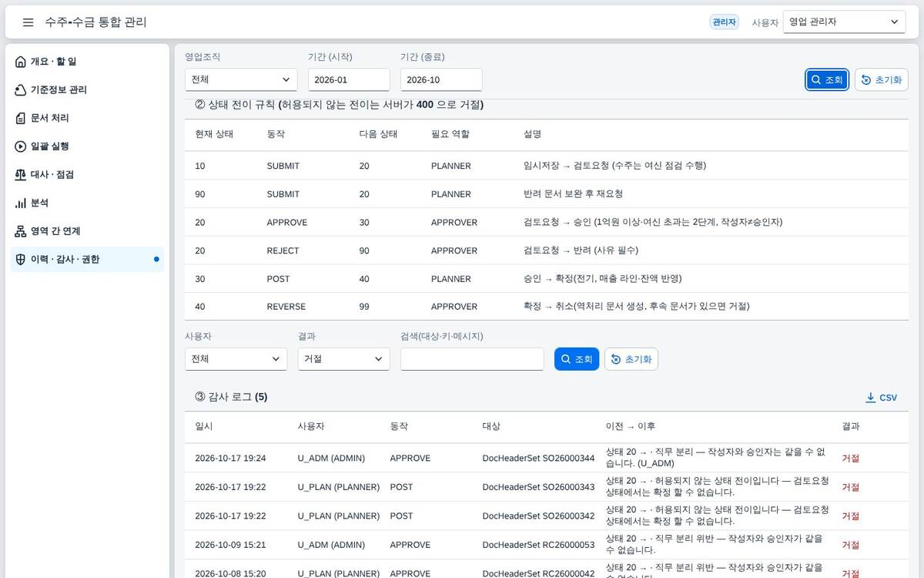Go to 대사 · 점검 menu
Viewport: 924px width, 578px height.
87,175
